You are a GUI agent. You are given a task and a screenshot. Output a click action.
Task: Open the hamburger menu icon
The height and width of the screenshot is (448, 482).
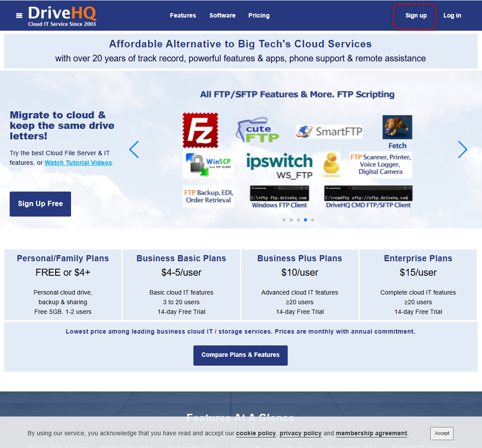click(x=19, y=16)
